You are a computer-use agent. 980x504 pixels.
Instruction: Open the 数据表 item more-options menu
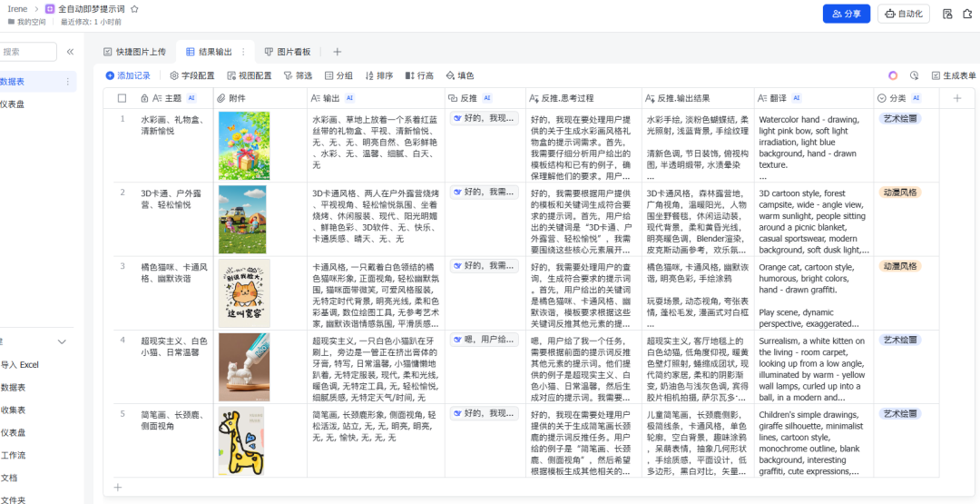(x=68, y=82)
